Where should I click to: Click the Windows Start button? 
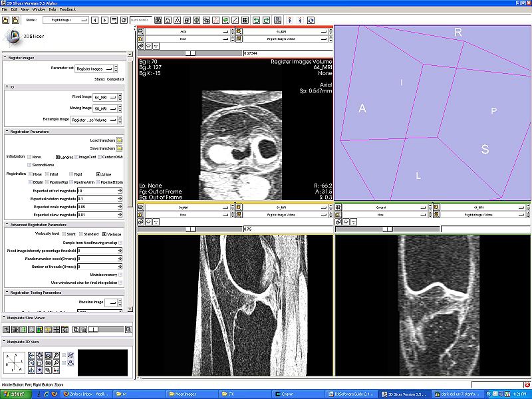pos(15,394)
